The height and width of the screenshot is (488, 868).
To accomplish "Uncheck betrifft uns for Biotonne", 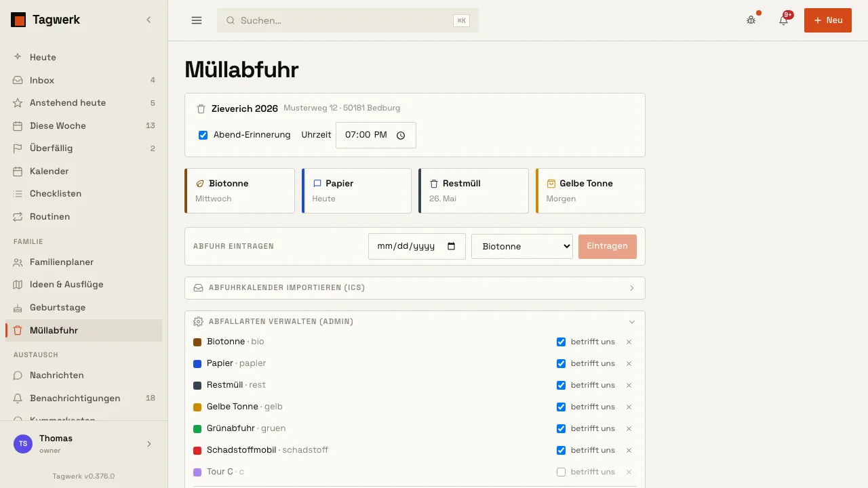I will (561, 342).
